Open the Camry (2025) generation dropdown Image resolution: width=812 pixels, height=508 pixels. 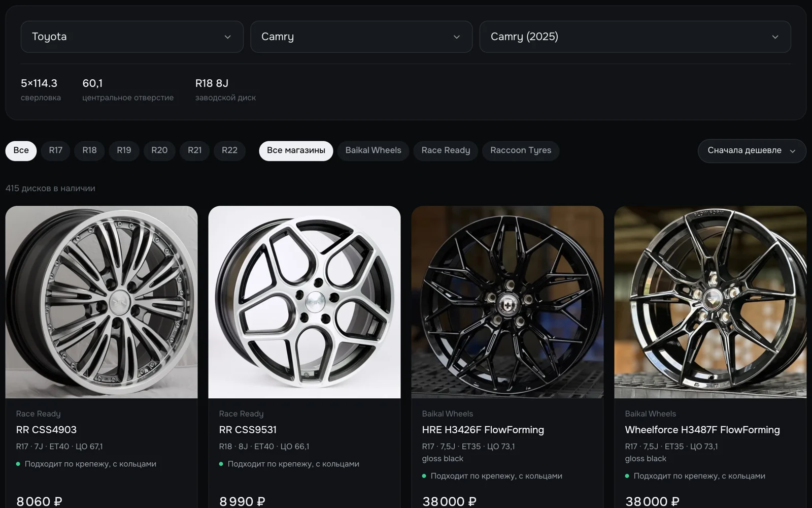pyautogui.click(x=635, y=37)
